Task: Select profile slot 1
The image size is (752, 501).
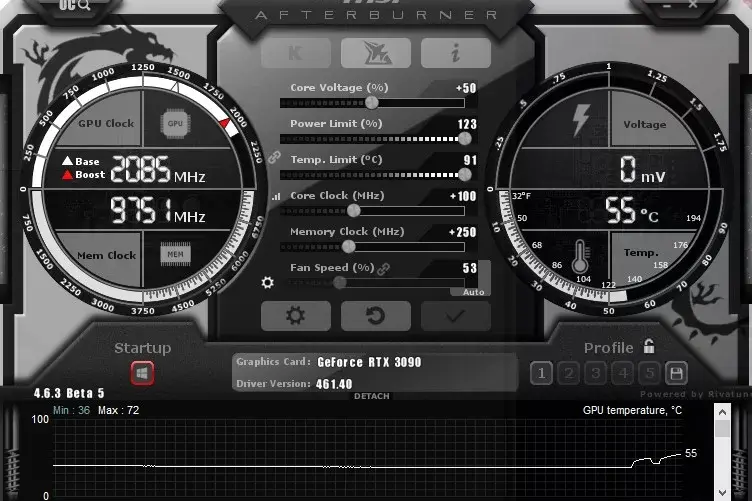Action: click(541, 373)
